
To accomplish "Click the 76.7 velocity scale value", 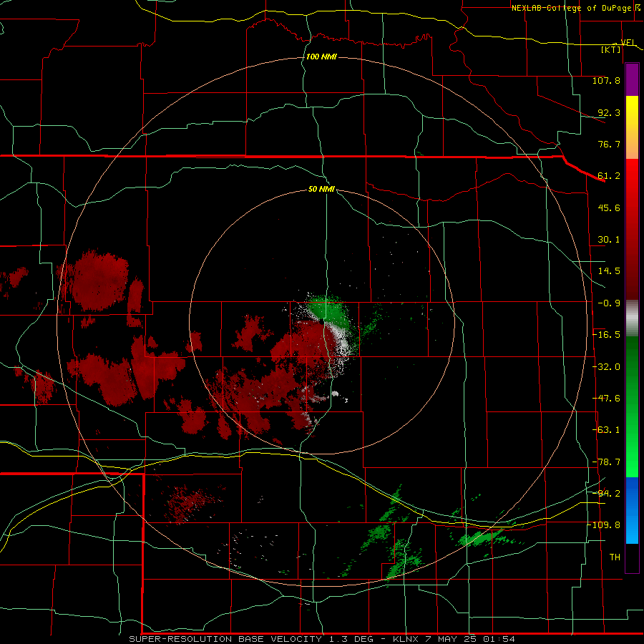I will coord(609,144).
